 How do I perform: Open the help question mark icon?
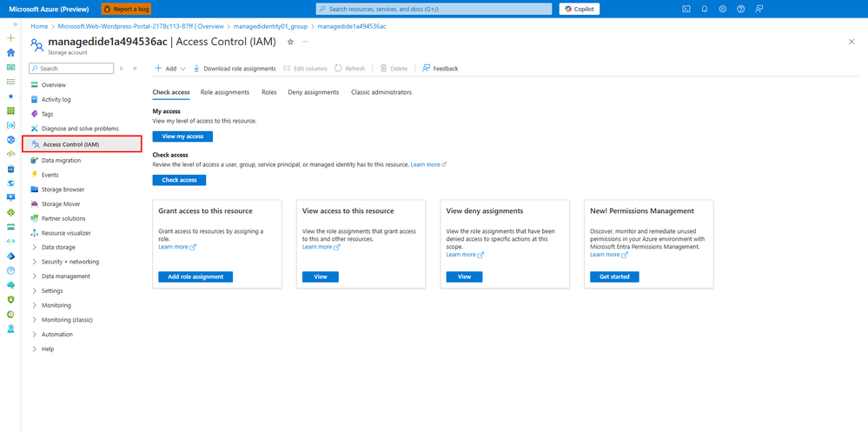point(740,9)
